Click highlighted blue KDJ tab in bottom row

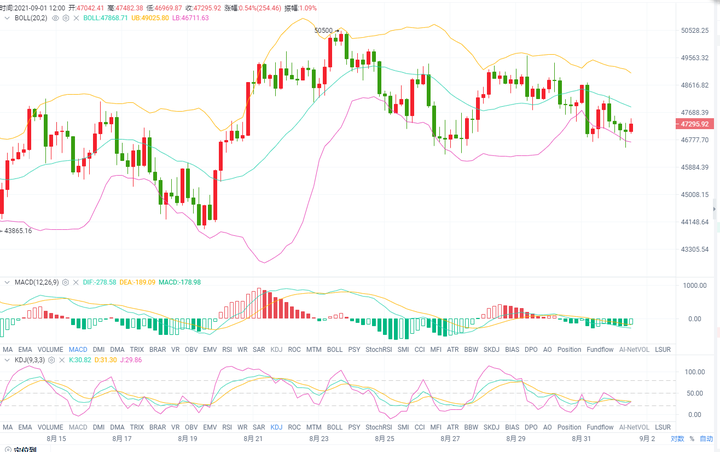[x=276, y=427]
